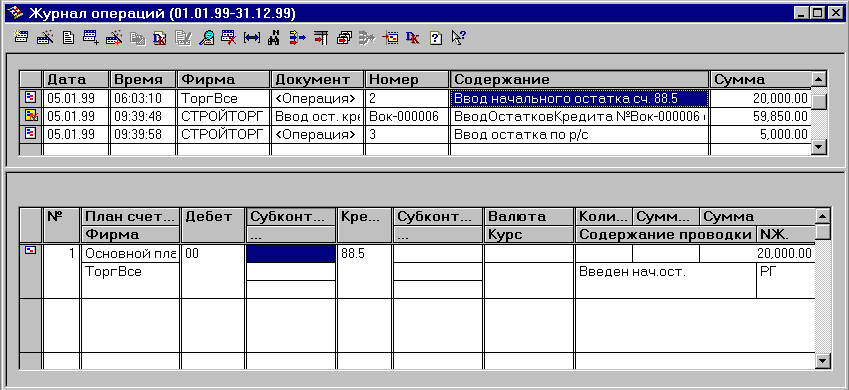Click the magnifying glass view icon
Viewport: 849px width, 390px height.
pyautogui.click(x=206, y=37)
